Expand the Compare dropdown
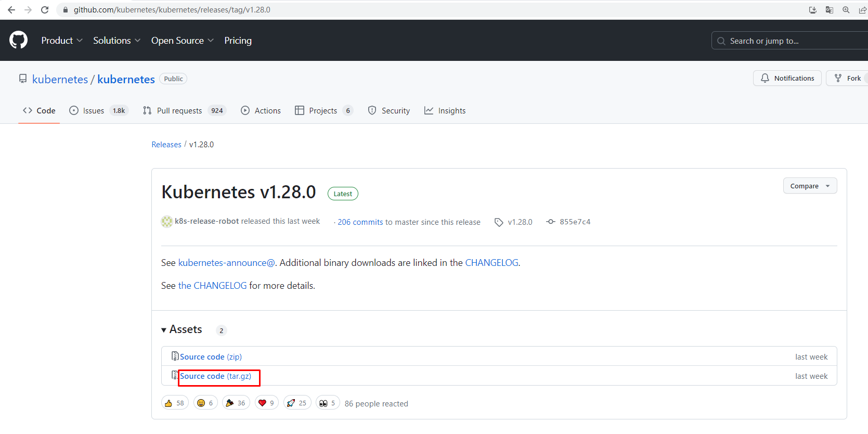 (810, 186)
